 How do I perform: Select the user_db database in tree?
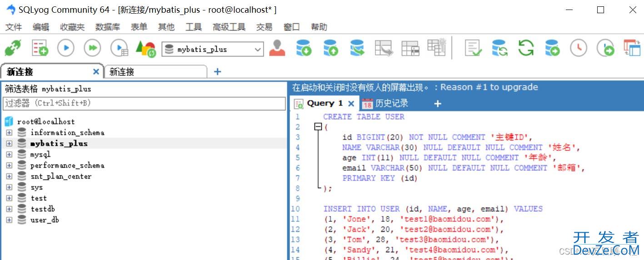pos(45,220)
